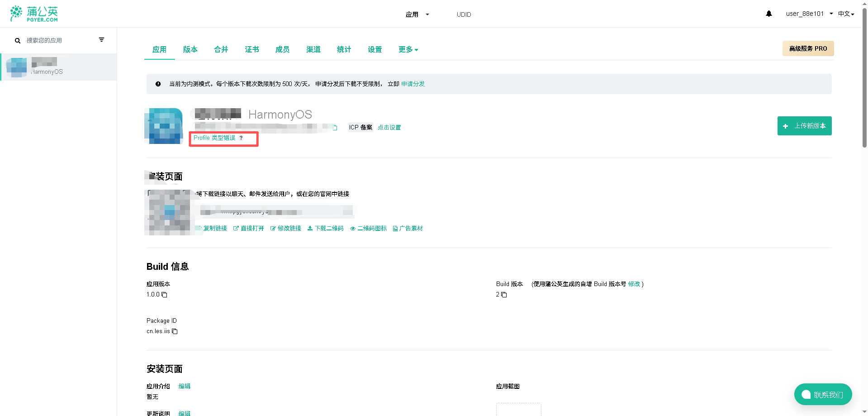Copy the Build version number 2
The width and height of the screenshot is (868, 416).
(504, 295)
